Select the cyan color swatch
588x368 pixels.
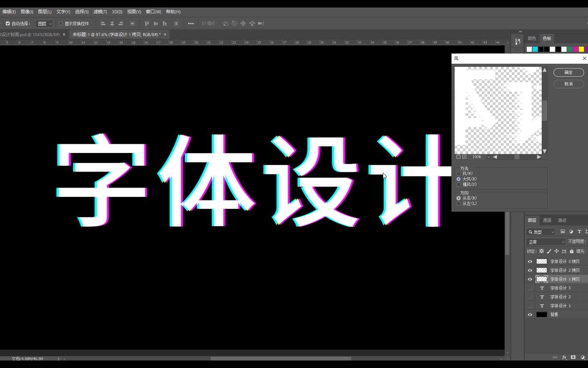tap(535, 49)
